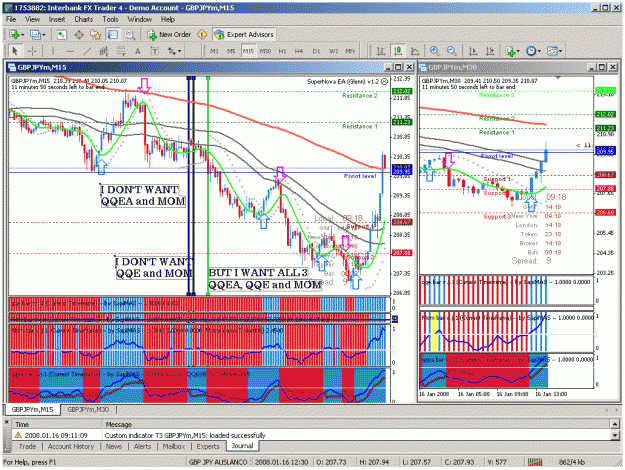Open the Alerts tab

[142, 446]
